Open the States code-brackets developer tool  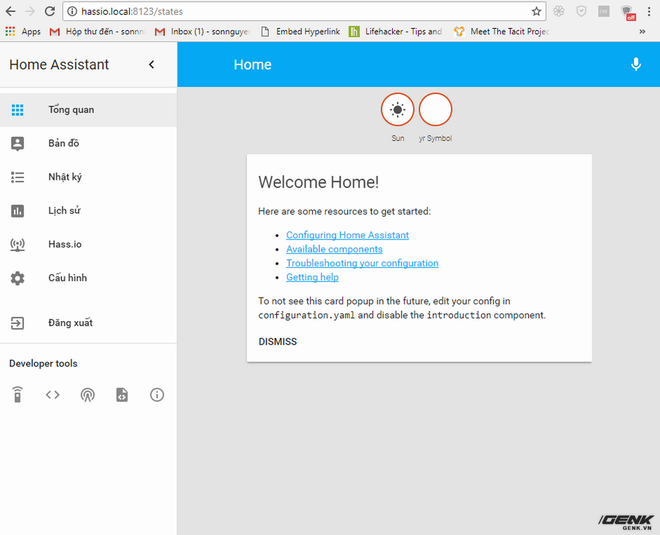[53, 395]
